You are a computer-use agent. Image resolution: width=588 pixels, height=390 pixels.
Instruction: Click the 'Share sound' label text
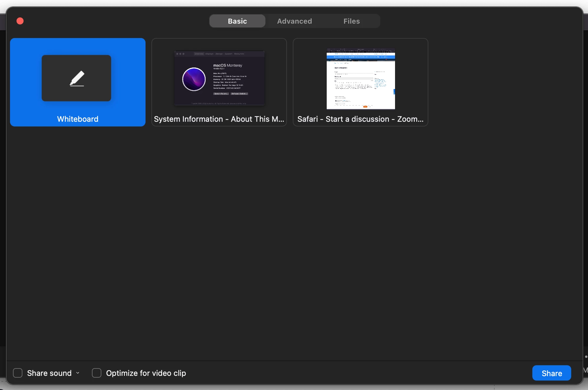[x=49, y=373]
